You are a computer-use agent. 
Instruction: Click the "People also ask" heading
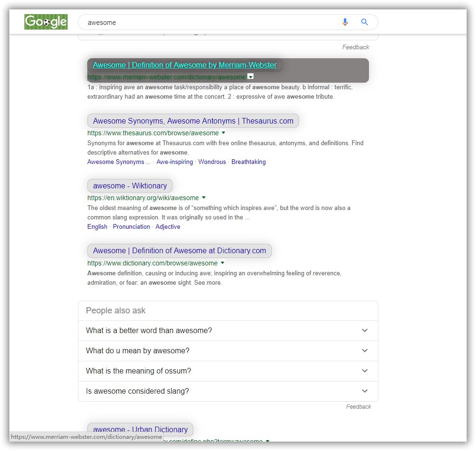click(115, 311)
